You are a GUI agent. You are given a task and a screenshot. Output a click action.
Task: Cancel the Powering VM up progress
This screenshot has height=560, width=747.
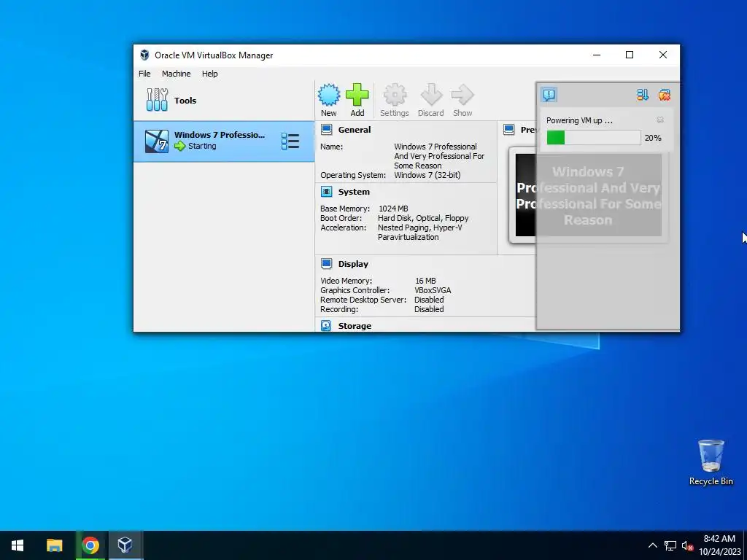click(x=659, y=120)
